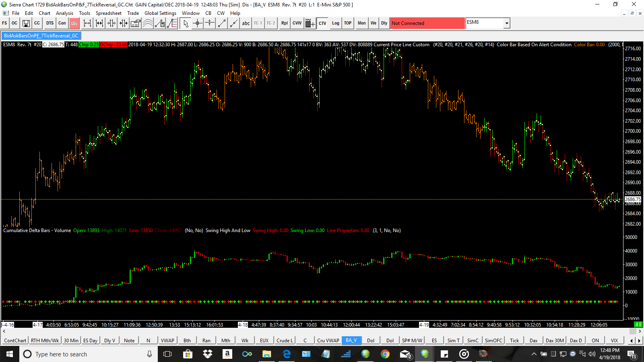This screenshot has height=362, width=644.
Task: Toggle the red Dis button
Action: [x=74, y=23]
